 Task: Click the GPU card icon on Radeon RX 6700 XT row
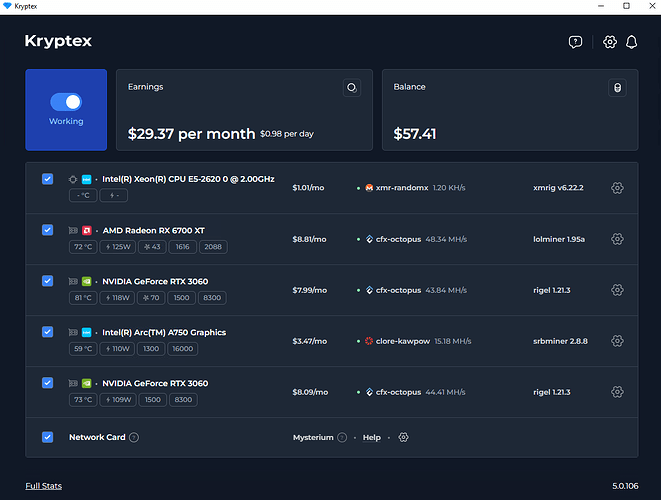coord(73,230)
